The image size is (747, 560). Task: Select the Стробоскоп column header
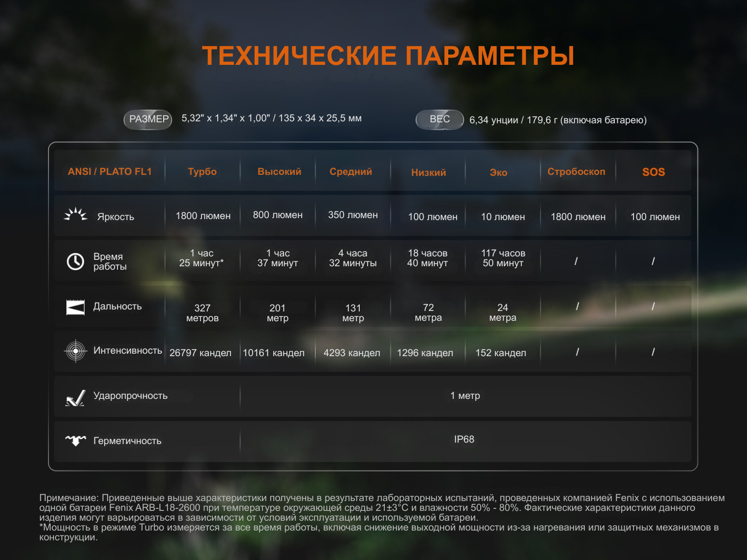click(x=576, y=171)
